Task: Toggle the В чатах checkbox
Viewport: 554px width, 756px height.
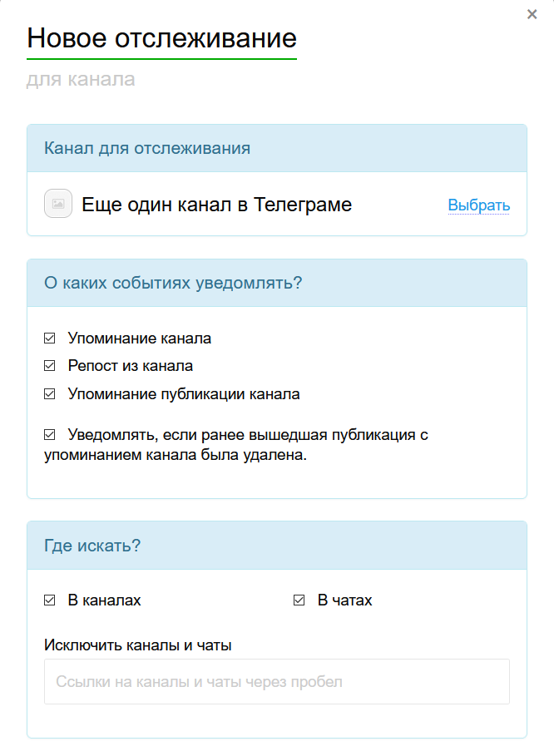Action: [x=299, y=600]
